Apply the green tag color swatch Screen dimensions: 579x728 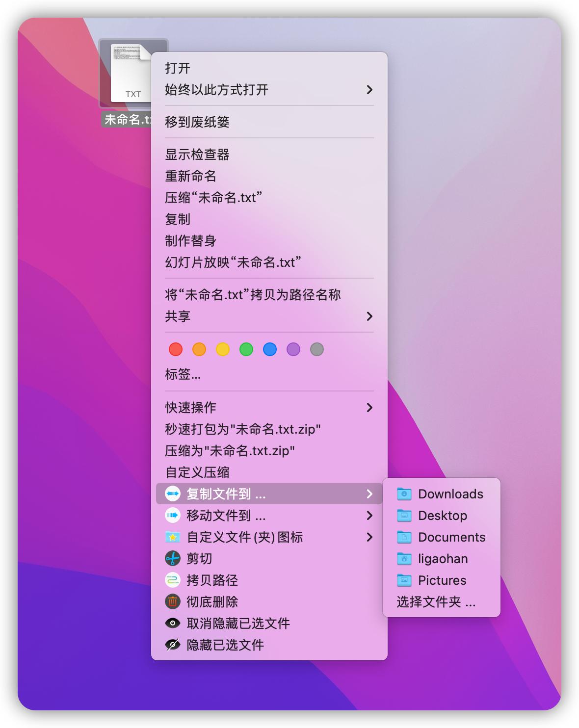[246, 349]
